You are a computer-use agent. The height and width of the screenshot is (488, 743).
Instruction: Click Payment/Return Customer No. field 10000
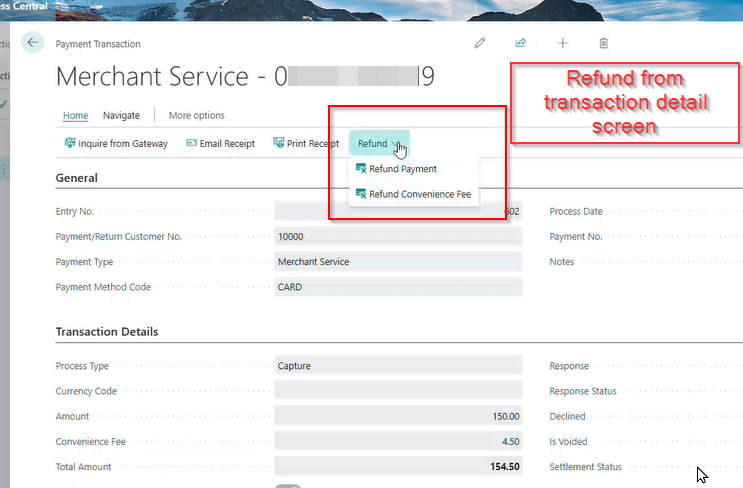coord(398,236)
